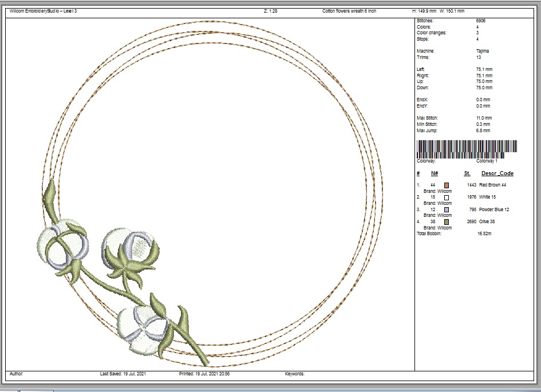This screenshot has height=392, width=541.
Task: Select the St. column header
Action: [x=467, y=173]
